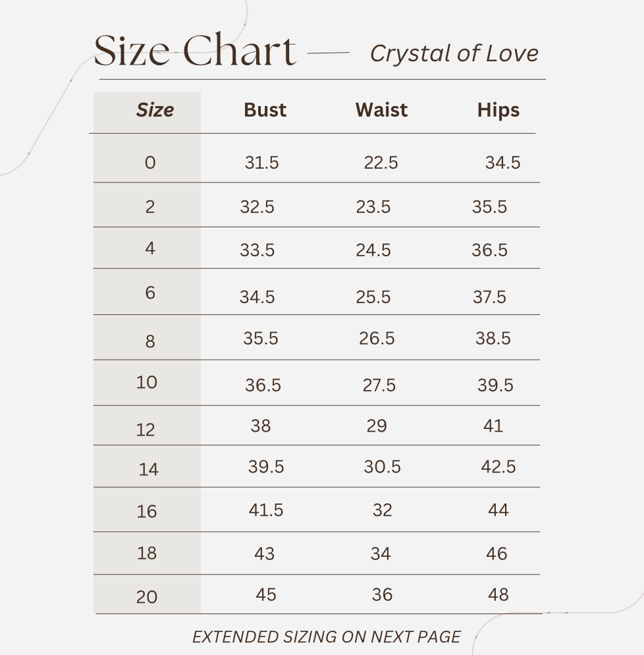Select the size 0 row label
Image resolution: width=644 pixels, height=655 pixels.
pos(150,162)
